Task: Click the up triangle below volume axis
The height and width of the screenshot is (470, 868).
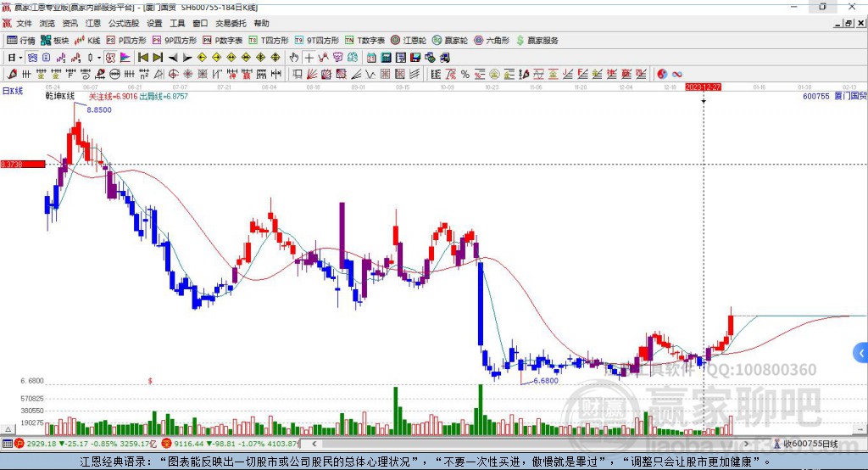Action: click(x=8, y=429)
